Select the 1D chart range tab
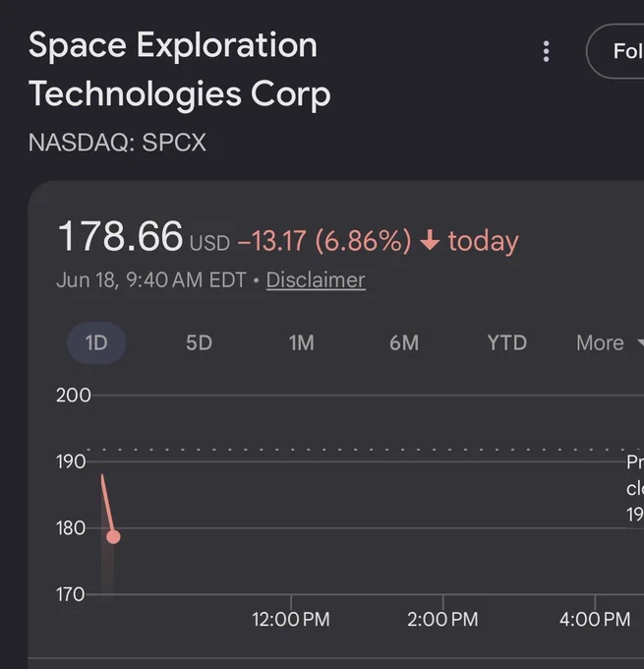 (96, 342)
